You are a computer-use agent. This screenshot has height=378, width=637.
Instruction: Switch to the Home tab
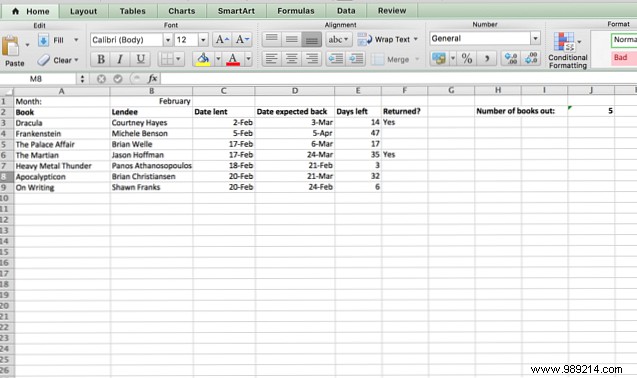(x=31, y=11)
